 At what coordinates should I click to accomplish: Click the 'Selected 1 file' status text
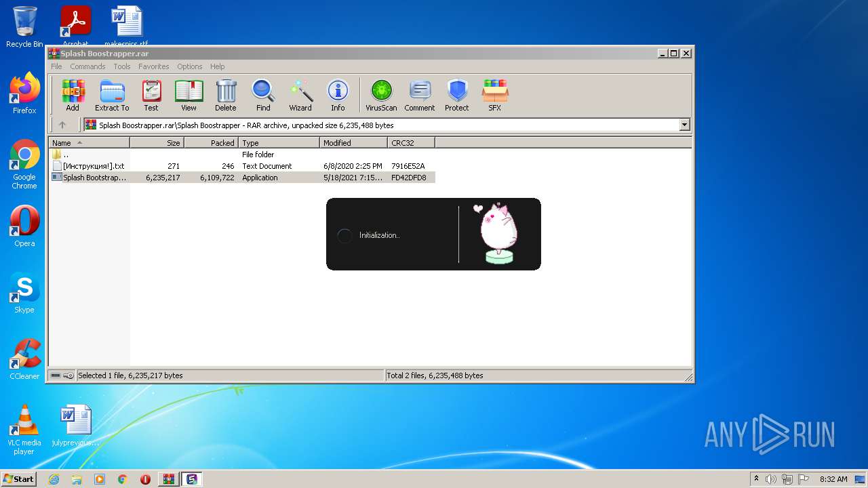point(130,375)
